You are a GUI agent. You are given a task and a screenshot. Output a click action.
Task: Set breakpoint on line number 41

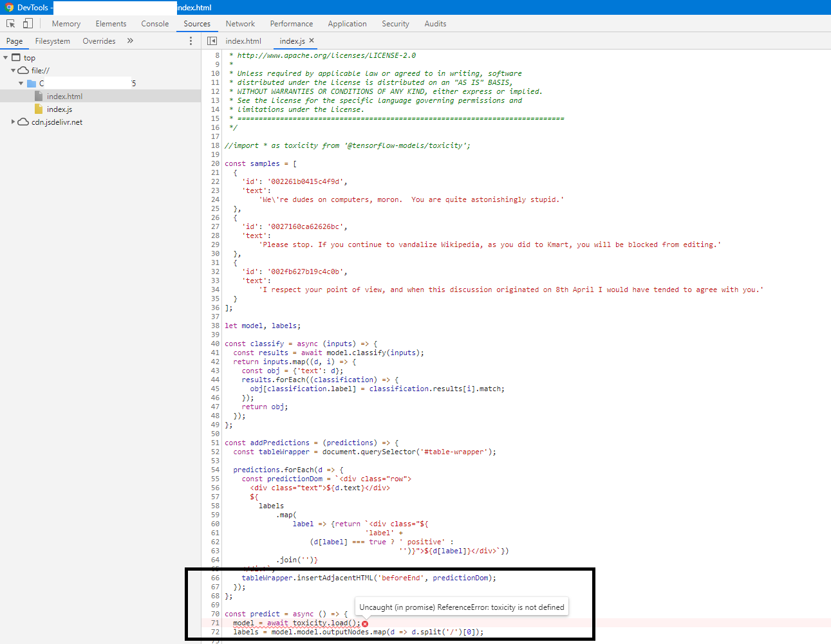click(215, 353)
